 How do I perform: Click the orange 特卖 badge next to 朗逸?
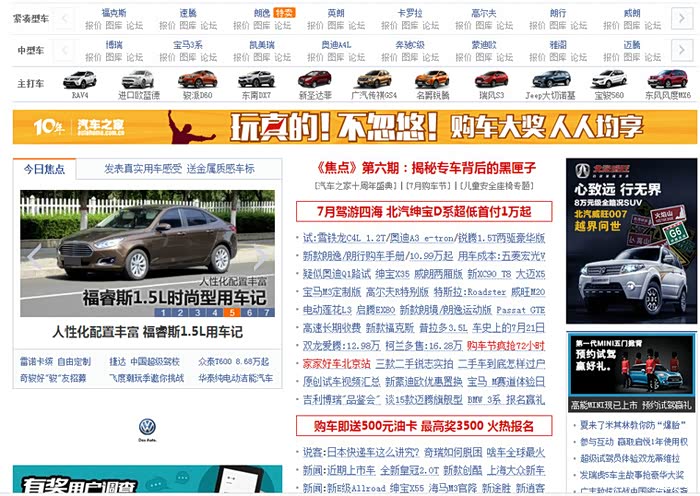point(284,13)
